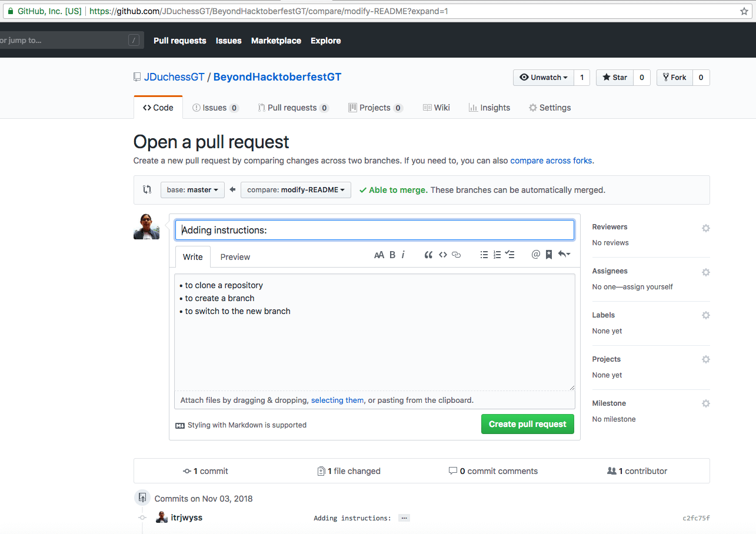756x534 pixels.
Task: Click the green lock security icon
Action: point(10,11)
